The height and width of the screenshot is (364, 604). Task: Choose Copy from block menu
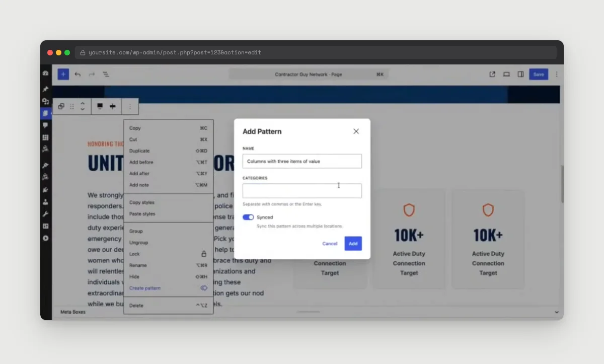point(169,128)
